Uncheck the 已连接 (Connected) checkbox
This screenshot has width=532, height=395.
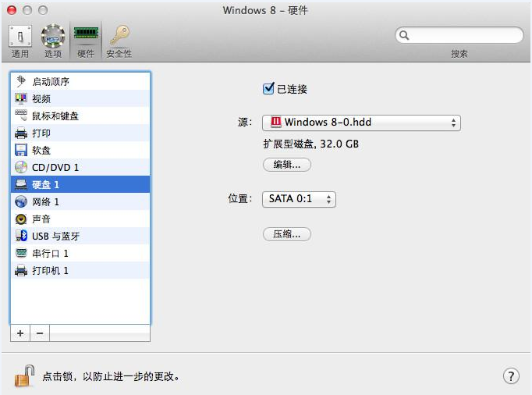[x=269, y=89]
